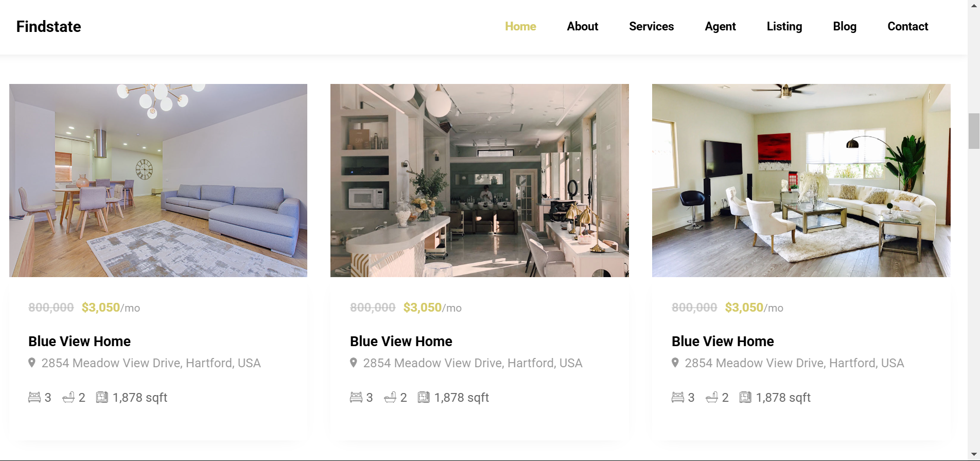Open the first Blue View Home title
This screenshot has width=980, height=461.
(x=80, y=341)
